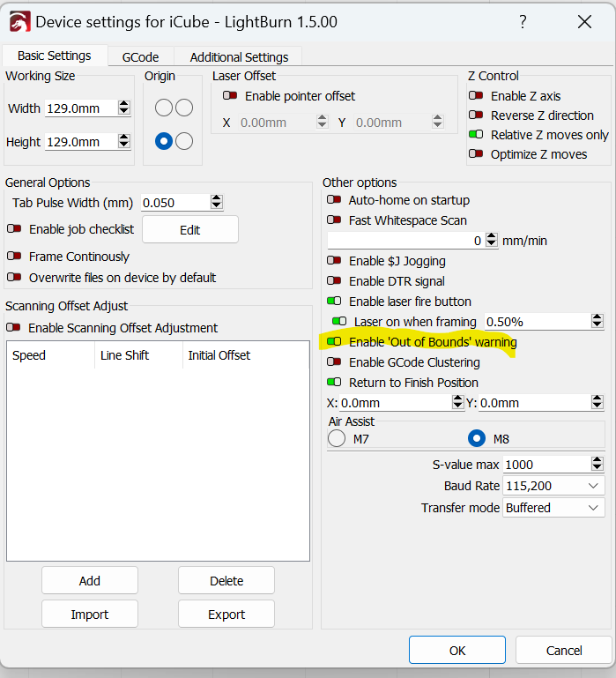Toggle Enable GCode Clustering
This screenshot has height=678, width=616.
[x=334, y=361]
